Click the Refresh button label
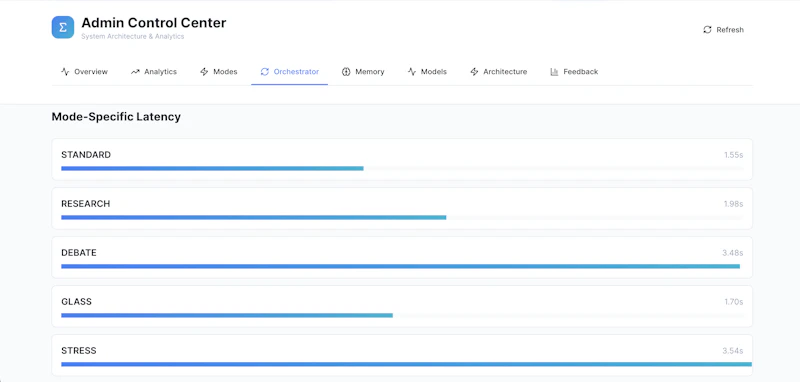The image size is (800, 382). coord(730,30)
